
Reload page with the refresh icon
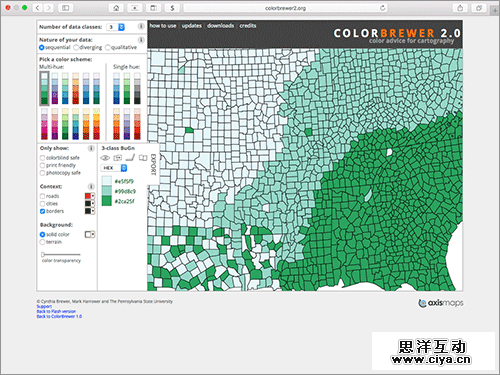point(383,8)
